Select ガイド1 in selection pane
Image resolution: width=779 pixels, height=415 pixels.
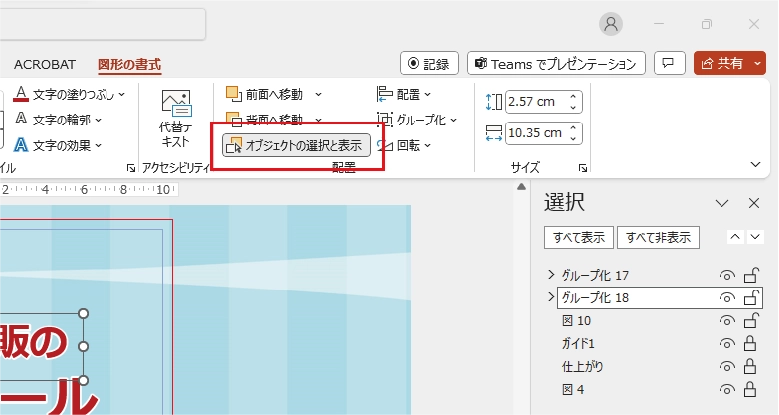(x=578, y=343)
